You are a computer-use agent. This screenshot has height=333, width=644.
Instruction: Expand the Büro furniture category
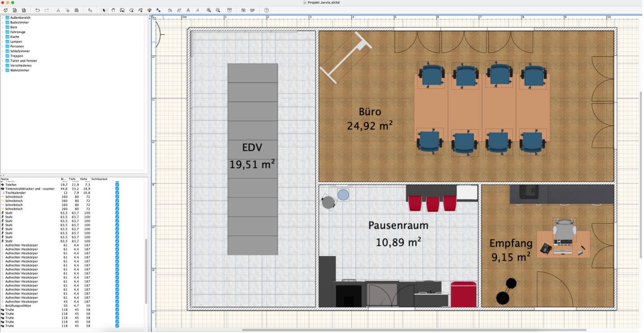[2, 27]
